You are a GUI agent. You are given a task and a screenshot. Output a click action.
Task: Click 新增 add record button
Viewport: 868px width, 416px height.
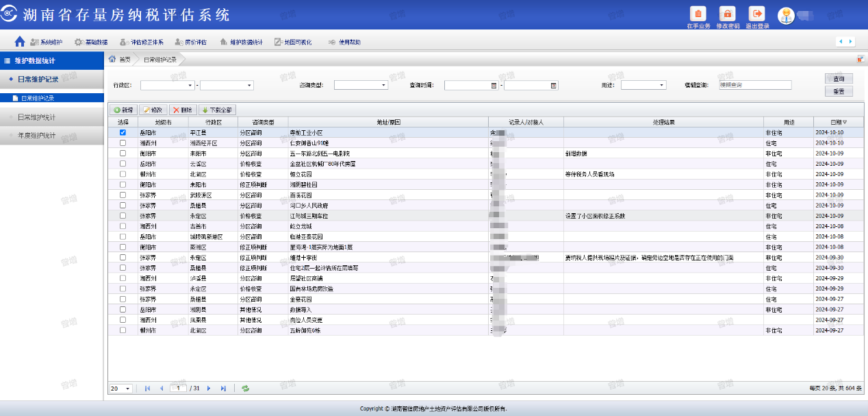click(x=124, y=110)
